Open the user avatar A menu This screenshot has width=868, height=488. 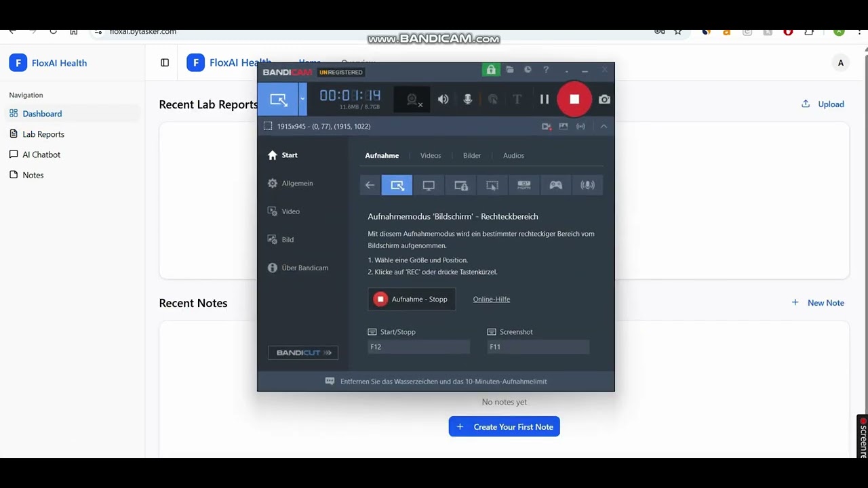coord(841,63)
